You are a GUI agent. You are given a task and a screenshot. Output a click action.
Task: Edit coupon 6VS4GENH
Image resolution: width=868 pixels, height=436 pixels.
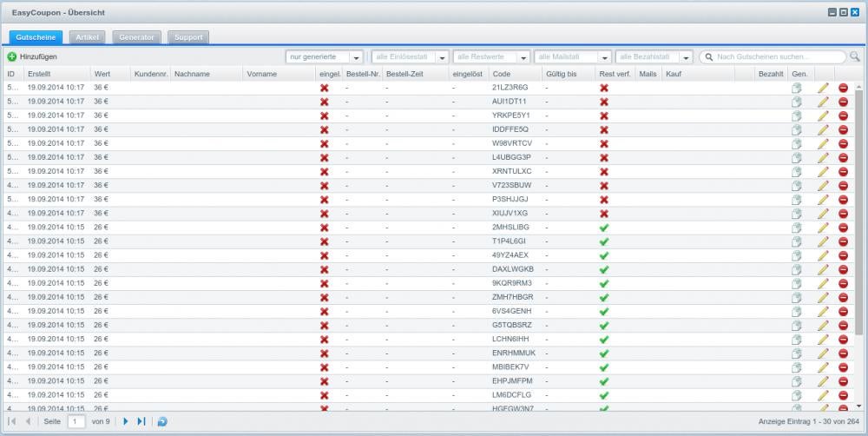(x=823, y=311)
